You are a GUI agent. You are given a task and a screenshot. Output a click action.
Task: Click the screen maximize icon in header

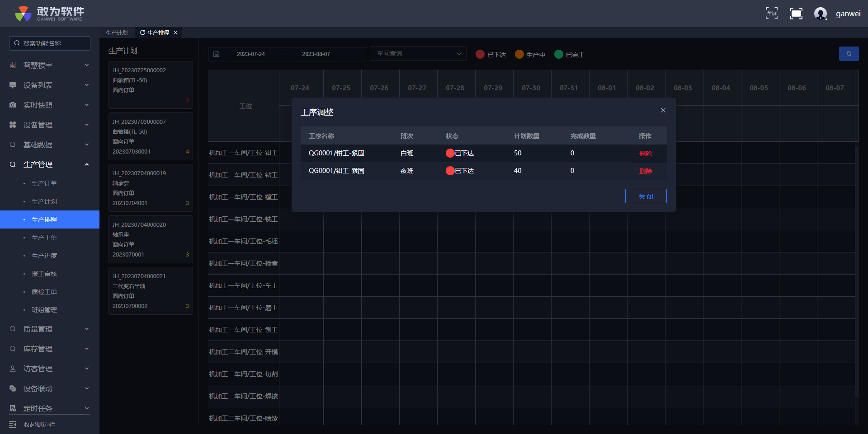point(796,14)
